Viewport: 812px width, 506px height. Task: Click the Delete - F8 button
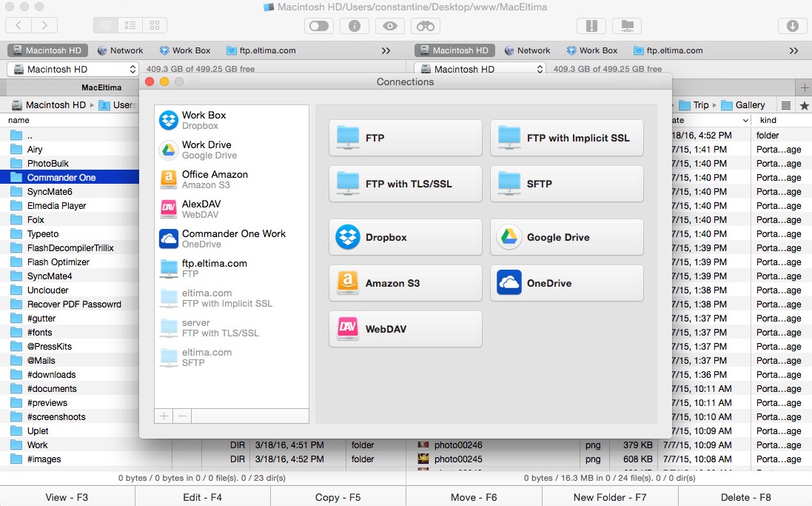point(745,497)
